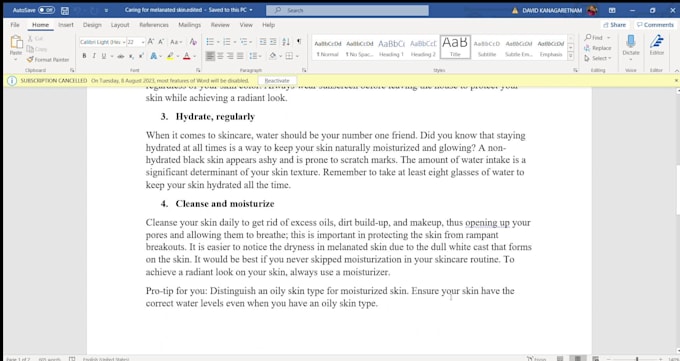Open the line spacing dropdown

point(255,56)
